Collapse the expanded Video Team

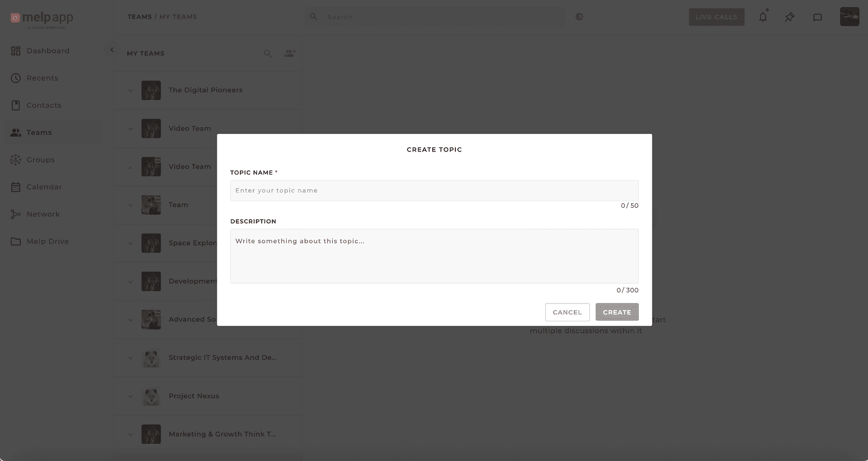pyautogui.click(x=130, y=166)
